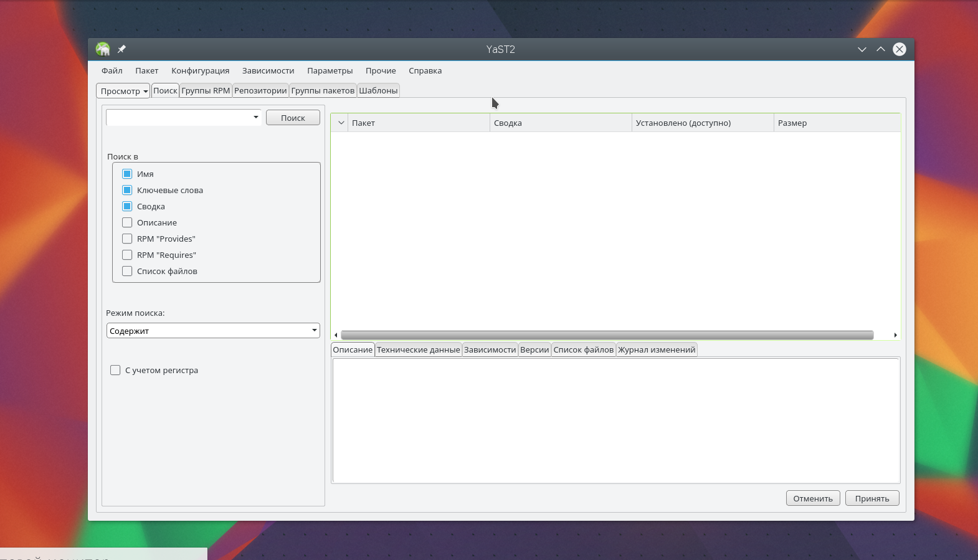Screen dimensions: 978x560
Task: Enable С учетом регистра case sensitivity
Action: pos(115,370)
